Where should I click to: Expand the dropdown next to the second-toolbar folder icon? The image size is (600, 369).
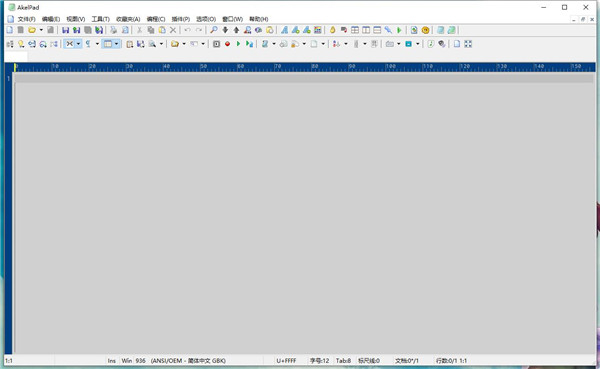[x=184, y=44]
